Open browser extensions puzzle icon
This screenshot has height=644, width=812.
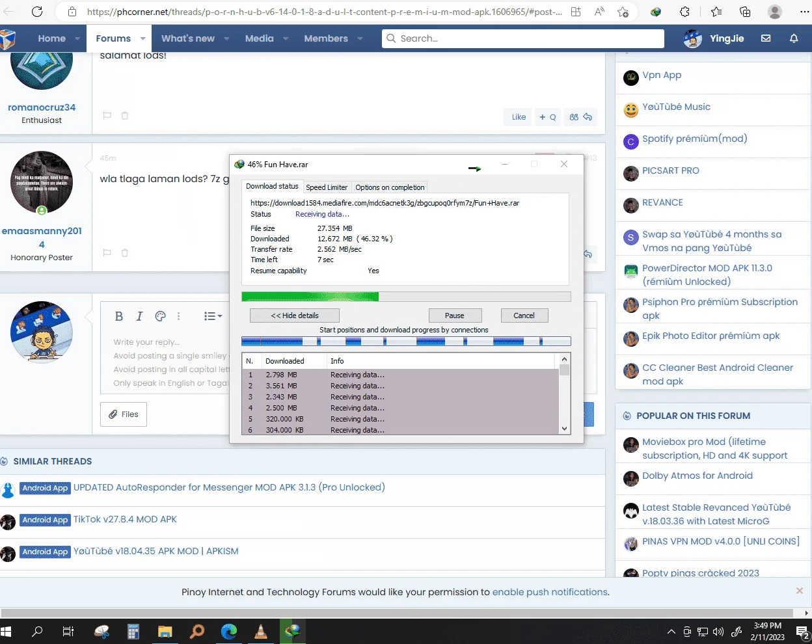(685, 12)
